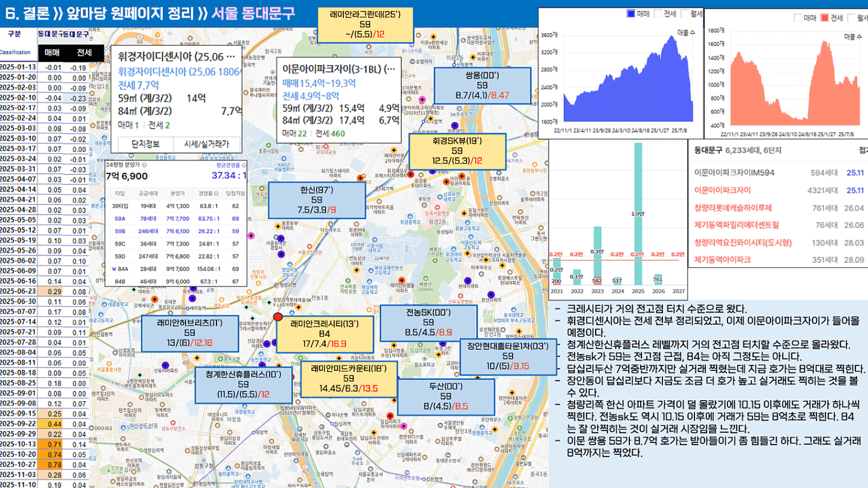
Task: Switch to the 단지정보 tab
Action: click(145, 144)
